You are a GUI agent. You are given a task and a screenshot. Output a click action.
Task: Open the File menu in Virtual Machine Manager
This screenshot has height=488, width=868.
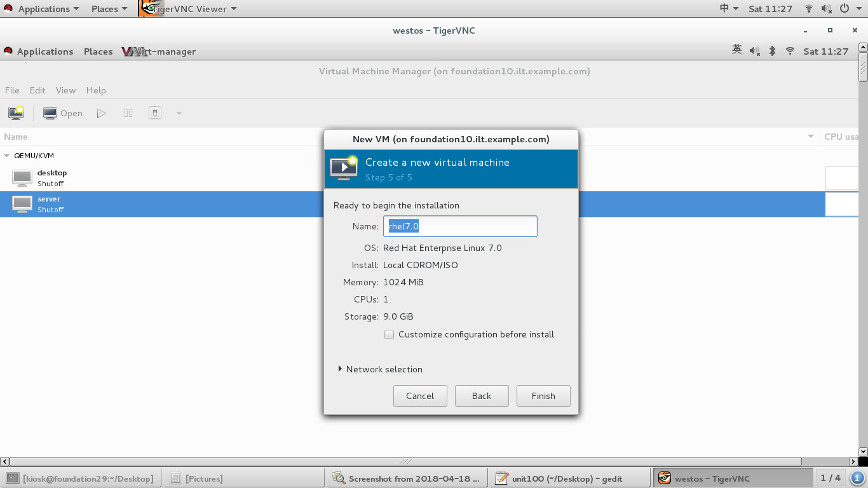point(12,90)
